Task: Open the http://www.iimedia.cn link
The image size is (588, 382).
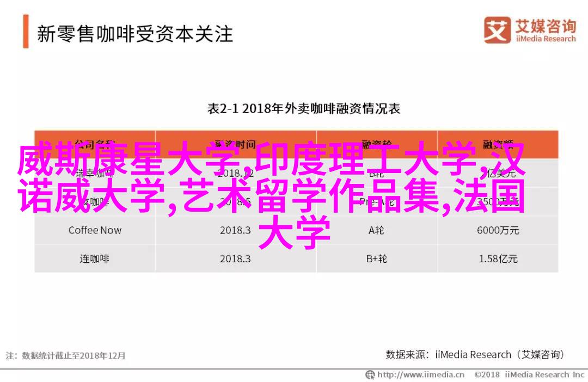Action: point(421,374)
